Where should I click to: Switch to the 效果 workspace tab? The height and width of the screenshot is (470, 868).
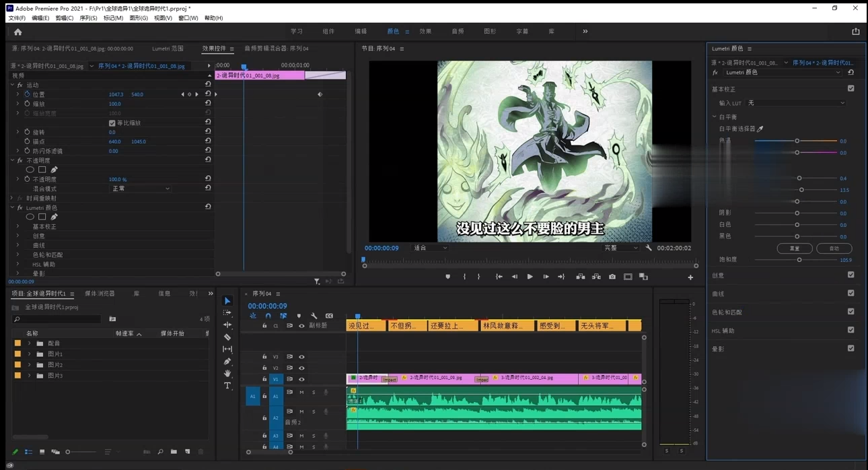click(425, 32)
